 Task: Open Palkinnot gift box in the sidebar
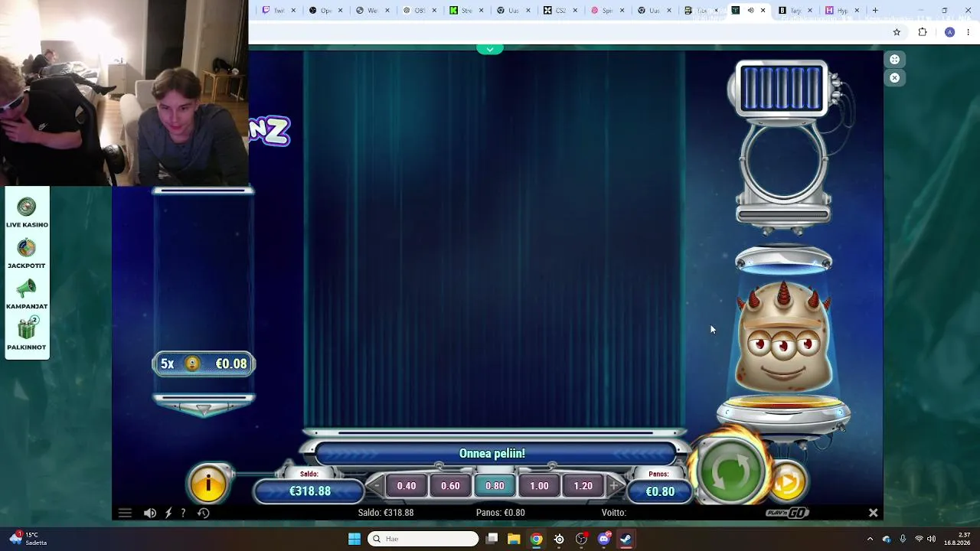(27, 335)
